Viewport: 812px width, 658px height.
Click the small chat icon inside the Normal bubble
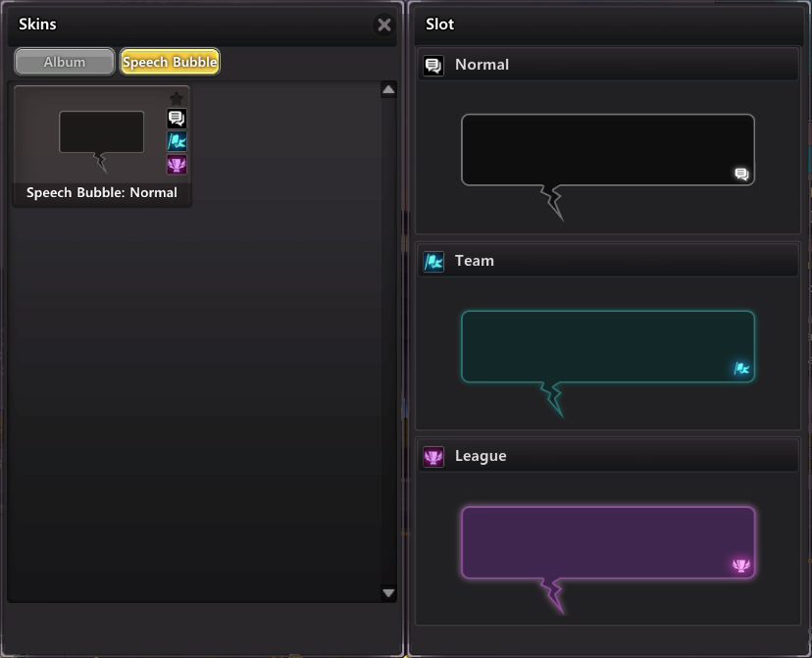(741, 175)
